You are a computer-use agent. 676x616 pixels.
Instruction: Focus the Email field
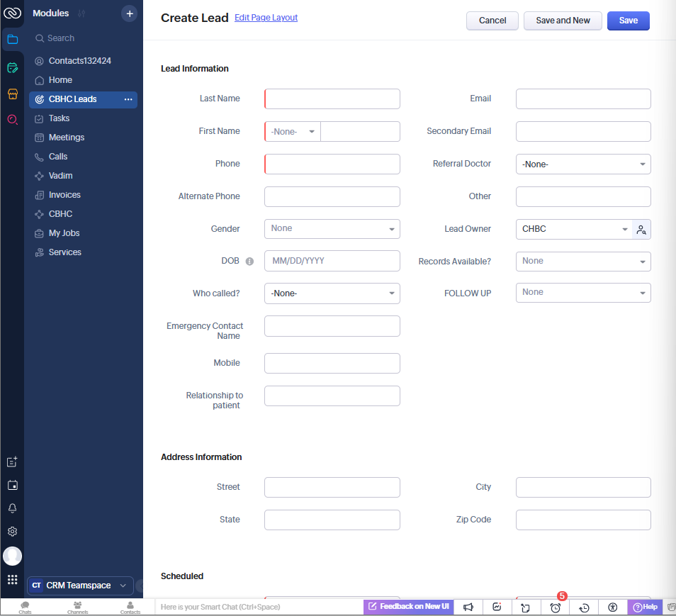[583, 99]
